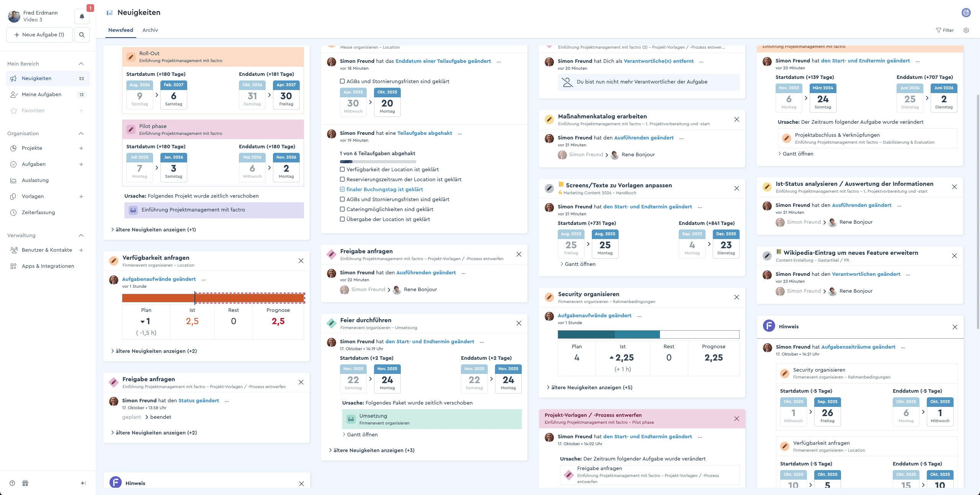
Task: Expand 'Gantt öffnen' in the Feier durchführen card
Action: 359,434
